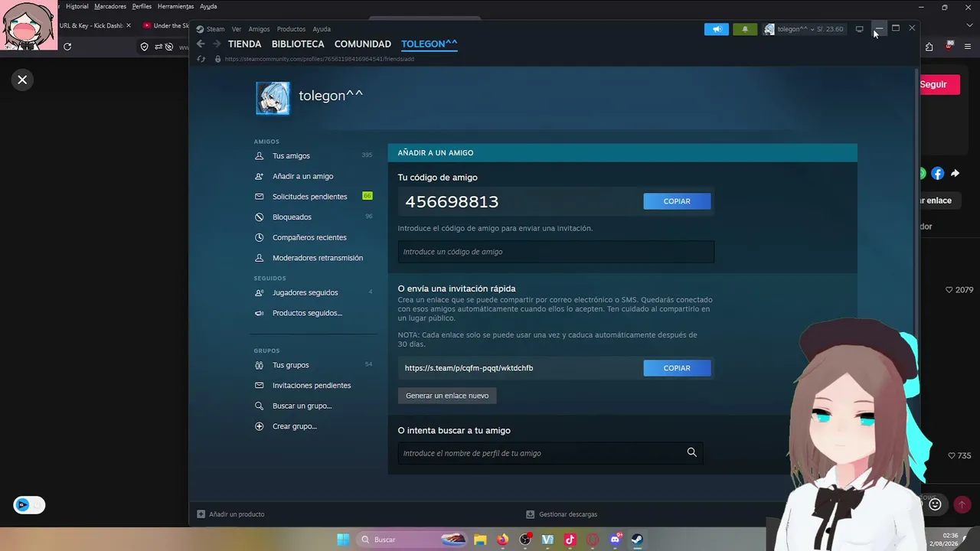Click Añadir un producto in Steam footer
980x551 pixels.
point(230,514)
